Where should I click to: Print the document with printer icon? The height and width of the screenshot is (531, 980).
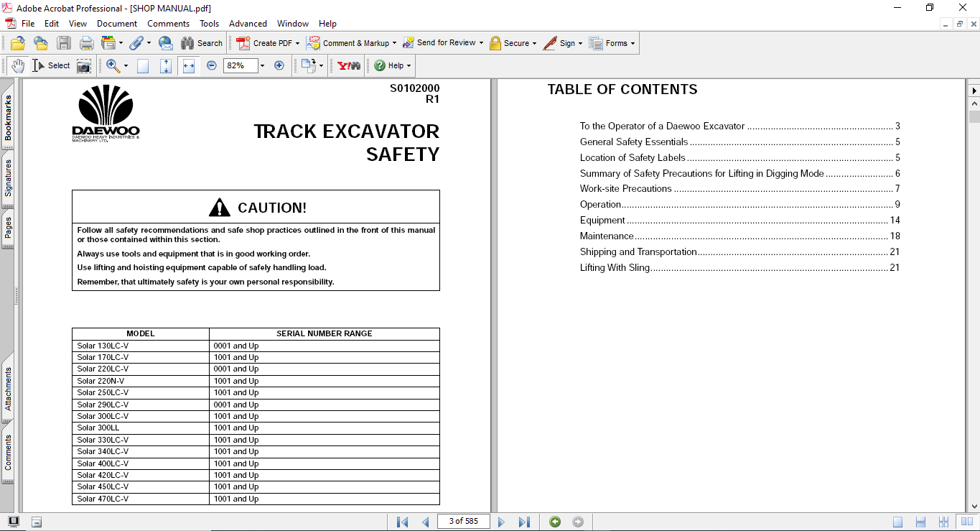point(87,43)
